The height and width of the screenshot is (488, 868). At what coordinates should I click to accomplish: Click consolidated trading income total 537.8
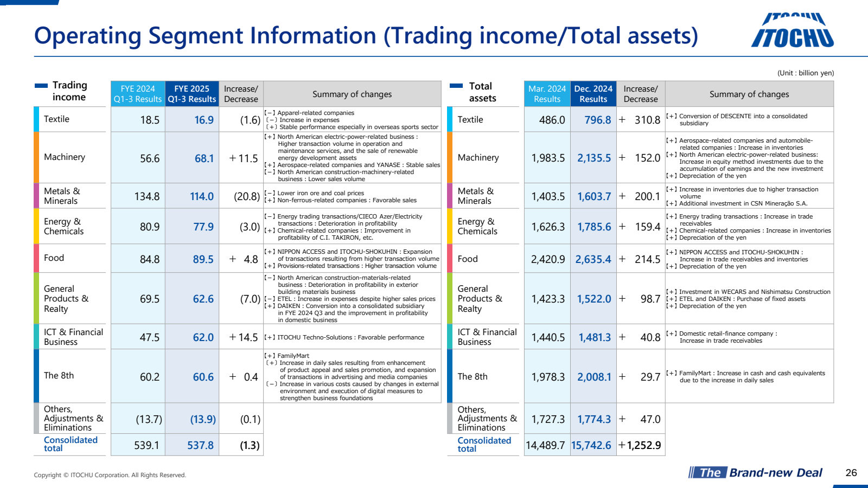[201, 445]
